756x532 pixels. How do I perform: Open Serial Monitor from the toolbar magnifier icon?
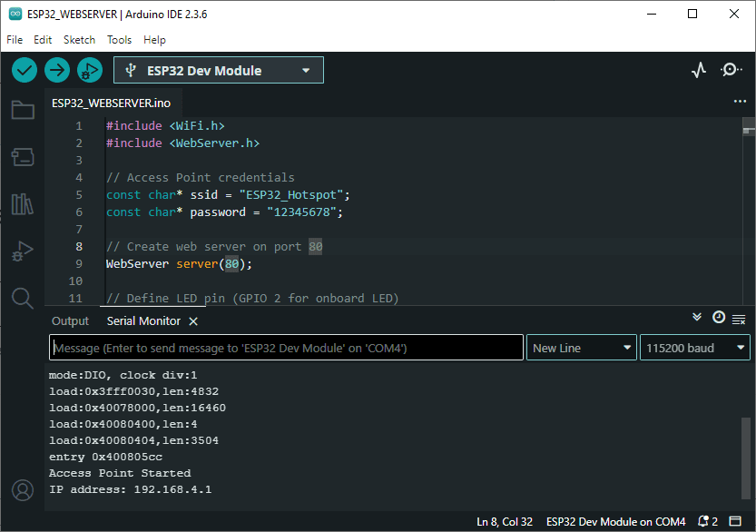(x=731, y=70)
